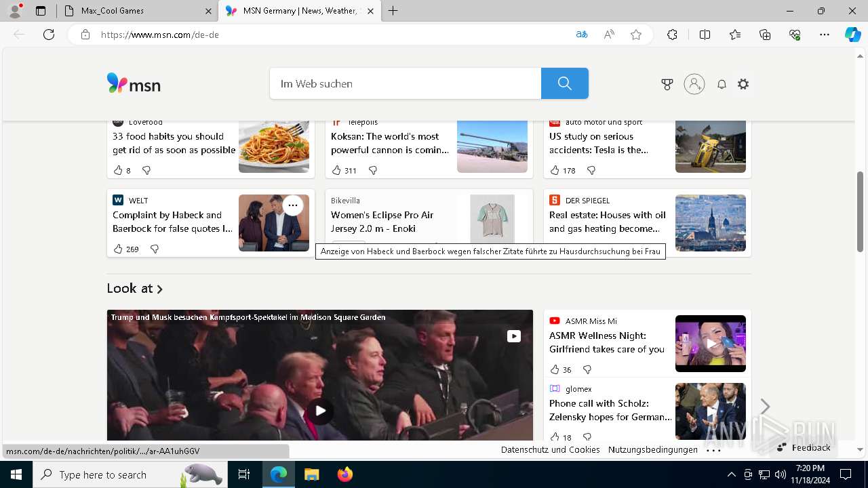Open File Explorer from taskbar
Image resolution: width=868 pixels, height=488 pixels.
point(311,474)
